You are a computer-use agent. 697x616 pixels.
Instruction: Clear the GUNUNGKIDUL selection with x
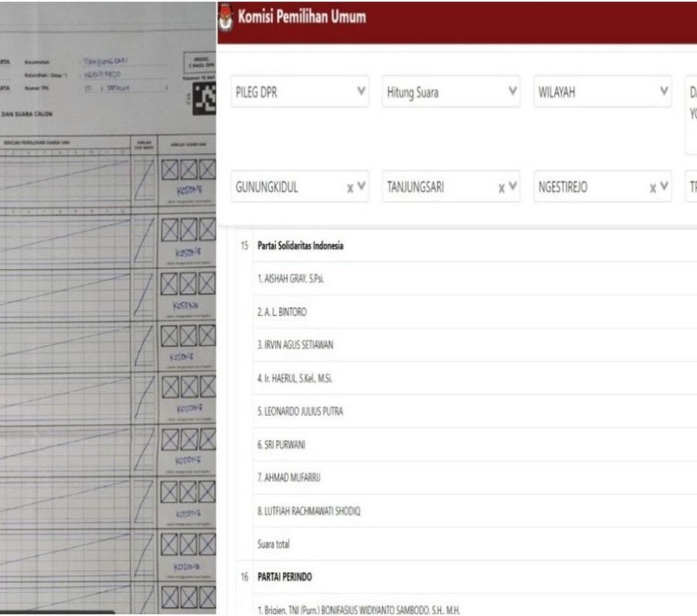tap(350, 188)
